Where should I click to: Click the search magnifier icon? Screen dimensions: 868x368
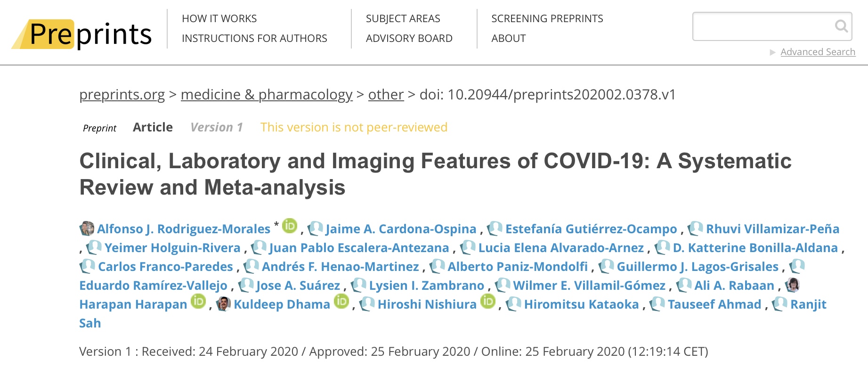841,26
